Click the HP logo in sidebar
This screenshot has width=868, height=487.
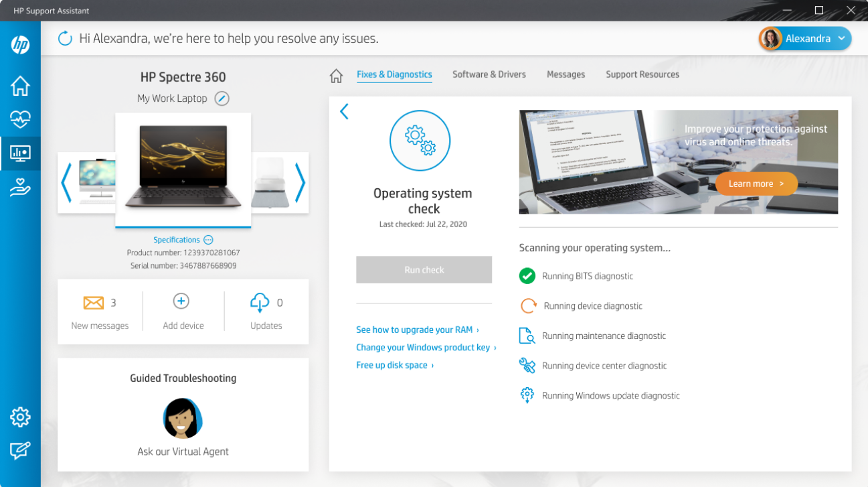coord(20,45)
